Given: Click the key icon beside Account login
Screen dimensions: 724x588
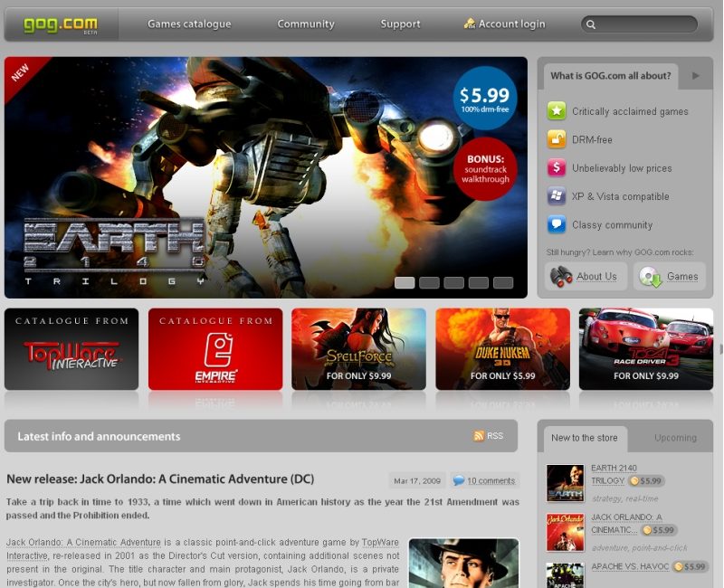Looking at the screenshot, I should tap(470, 24).
